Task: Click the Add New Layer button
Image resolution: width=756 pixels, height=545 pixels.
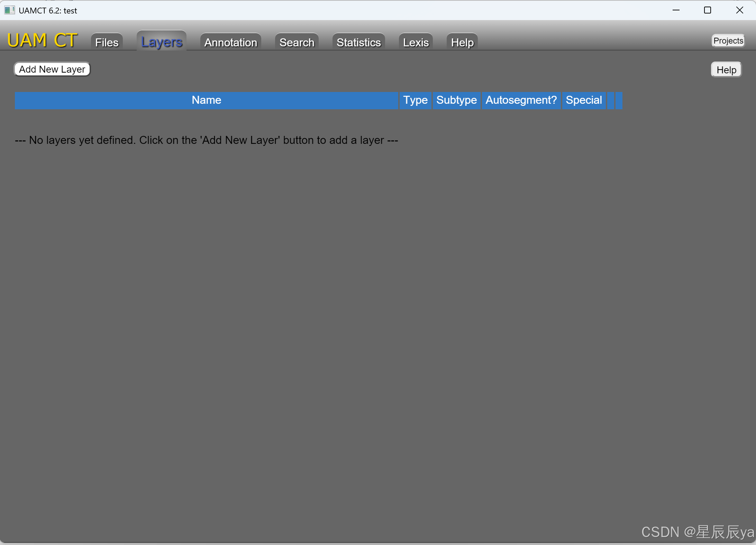Action: 52,69
